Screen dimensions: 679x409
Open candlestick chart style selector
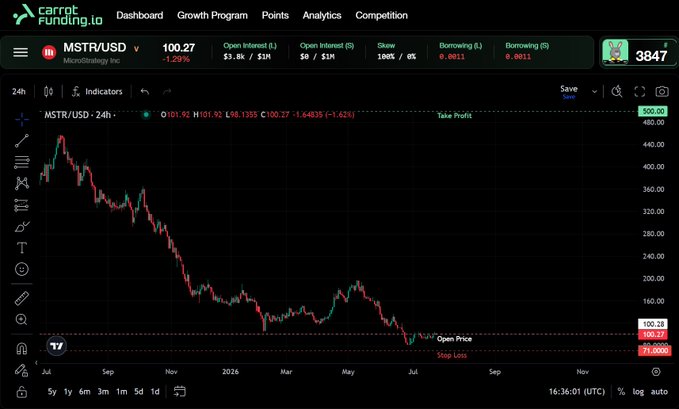coord(48,91)
